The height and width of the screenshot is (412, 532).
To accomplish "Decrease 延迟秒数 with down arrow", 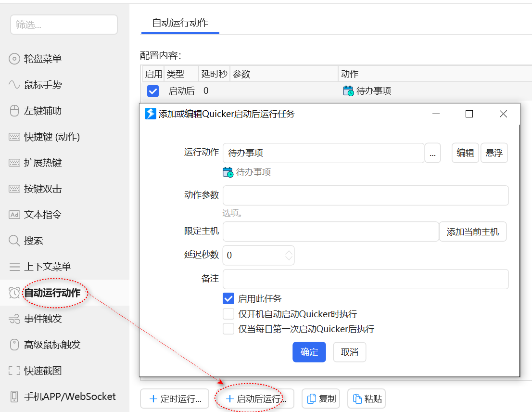I will pos(289,258).
